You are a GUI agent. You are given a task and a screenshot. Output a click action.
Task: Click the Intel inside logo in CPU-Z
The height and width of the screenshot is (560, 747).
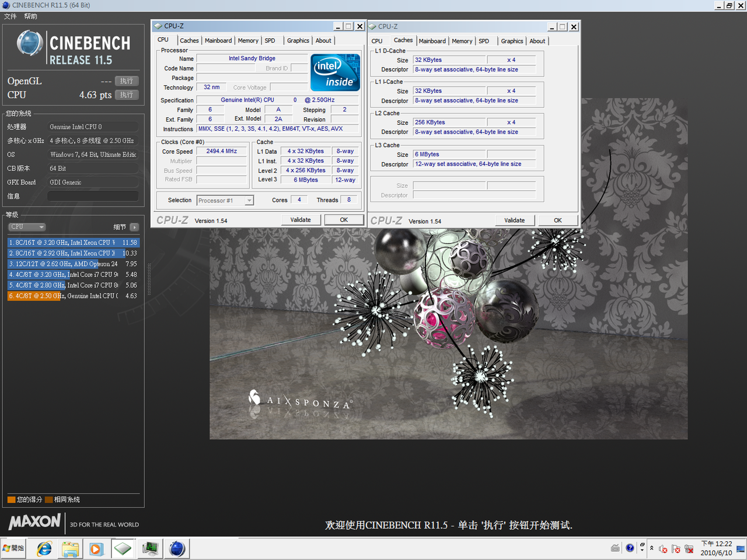tap(335, 72)
